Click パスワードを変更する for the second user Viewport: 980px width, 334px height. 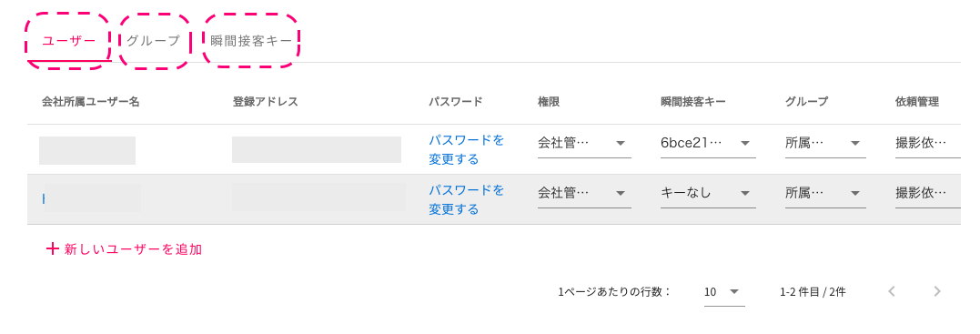466,199
